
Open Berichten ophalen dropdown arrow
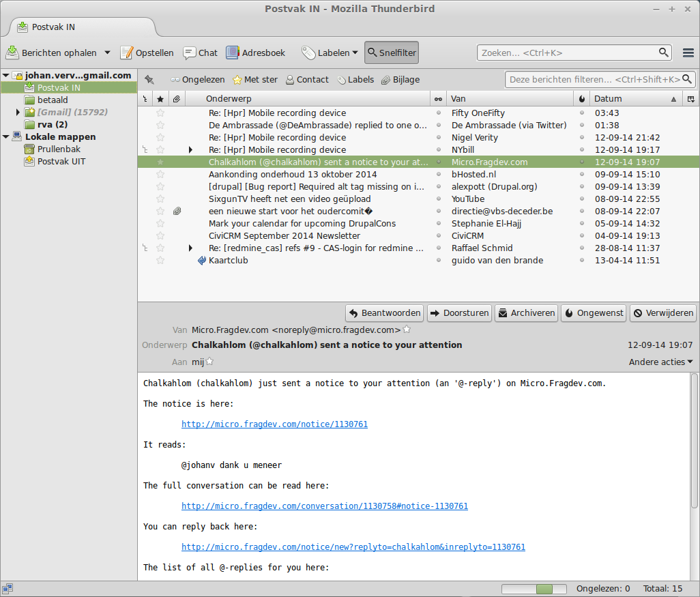point(107,53)
